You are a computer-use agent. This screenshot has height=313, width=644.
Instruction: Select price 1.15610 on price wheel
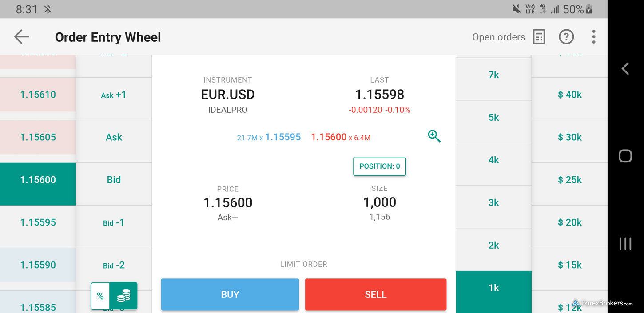[38, 95]
